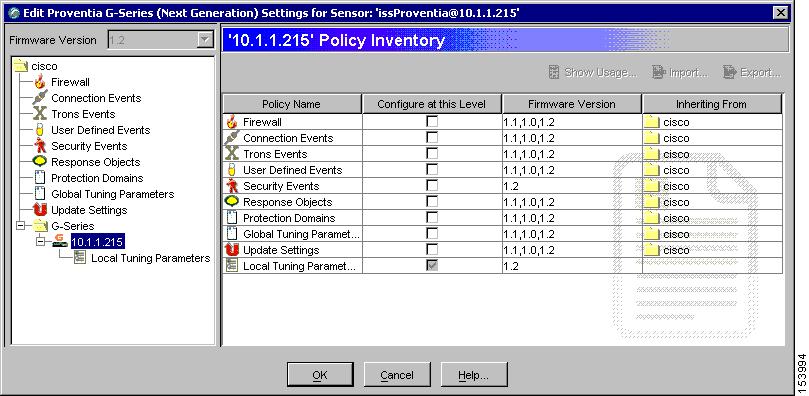The width and height of the screenshot is (809, 396).
Task: Click the G-Series folder icon in tree
Action: point(40,225)
